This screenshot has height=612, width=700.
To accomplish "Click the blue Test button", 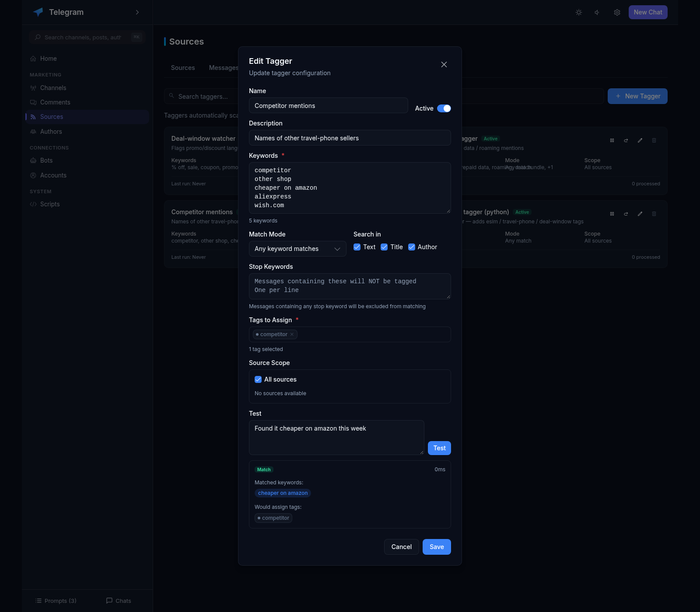I will point(439,448).
